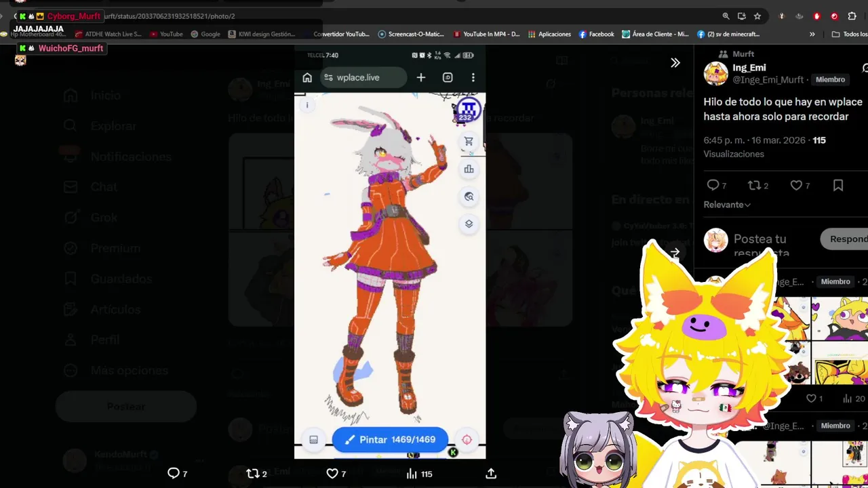868x488 pixels.
Task: Open the Aplicaciones bookmark
Action: point(550,34)
